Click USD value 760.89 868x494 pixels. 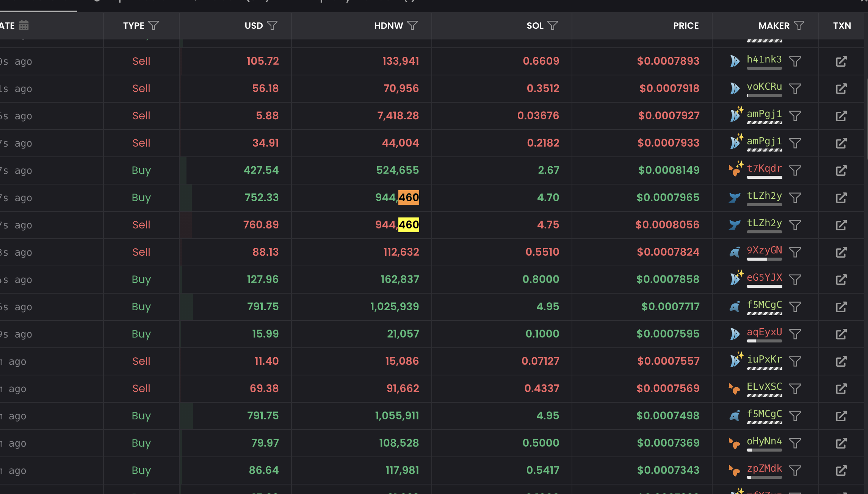pyautogui.click(x=261, y=225)
